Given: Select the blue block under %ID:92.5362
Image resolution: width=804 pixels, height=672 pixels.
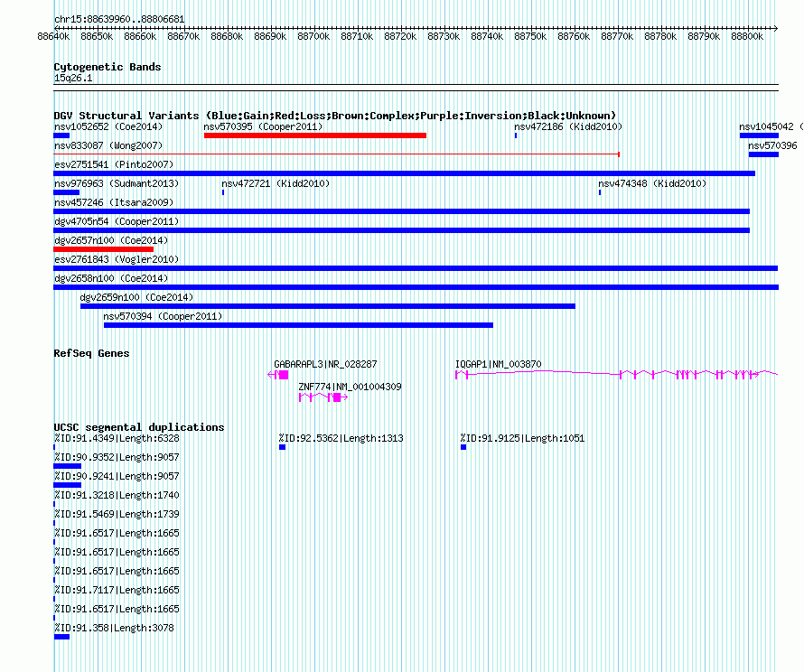Looking at the screenshot, I should coord(282,447).
